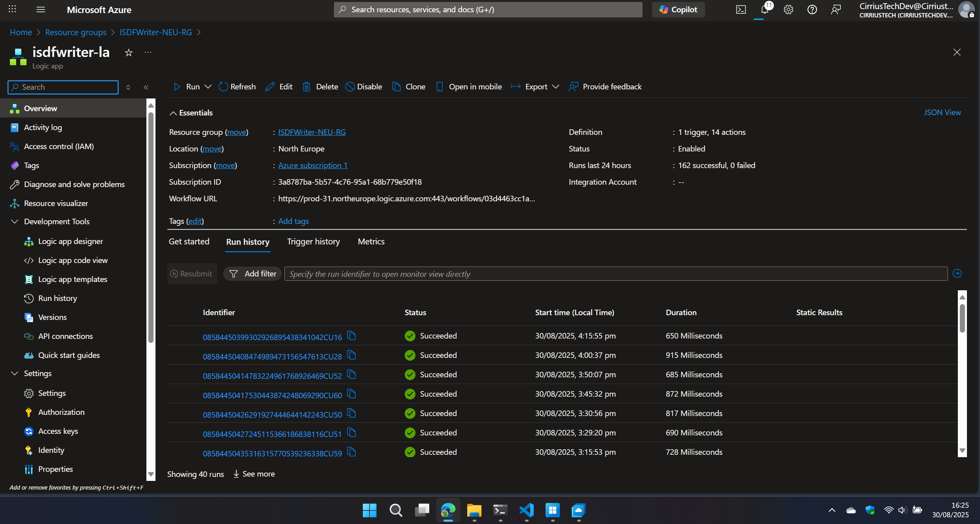Open portal settings gear icon
This screenshot has height=524, width=980.
(788, 9)
